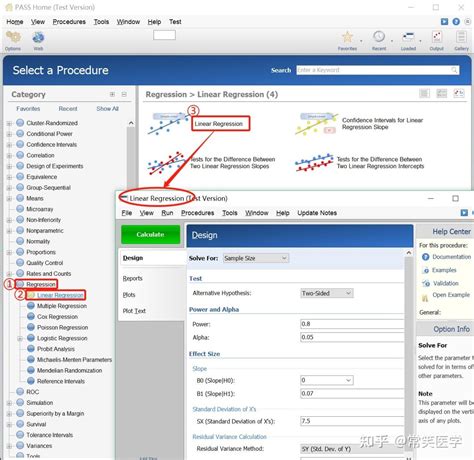Open the Procedures menu in main window

pos(69,22)
